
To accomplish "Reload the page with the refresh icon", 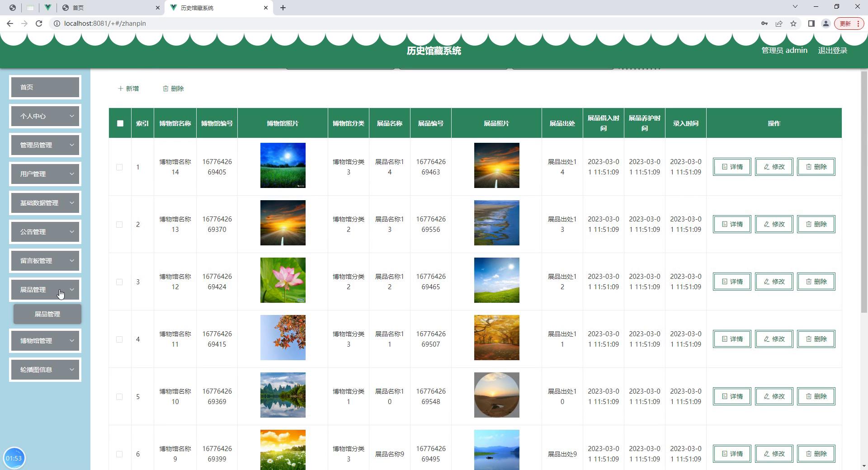I will 39,23.
